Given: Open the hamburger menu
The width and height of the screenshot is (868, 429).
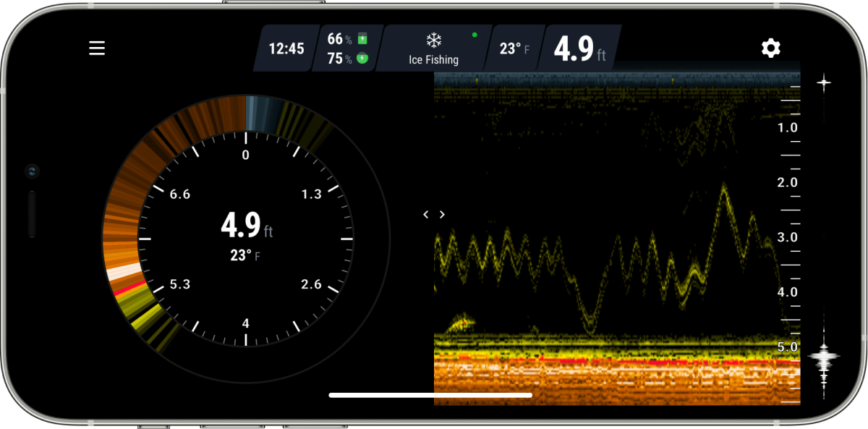Looking at the screenshot, I should pyautogui.click(x=97, y=48).
